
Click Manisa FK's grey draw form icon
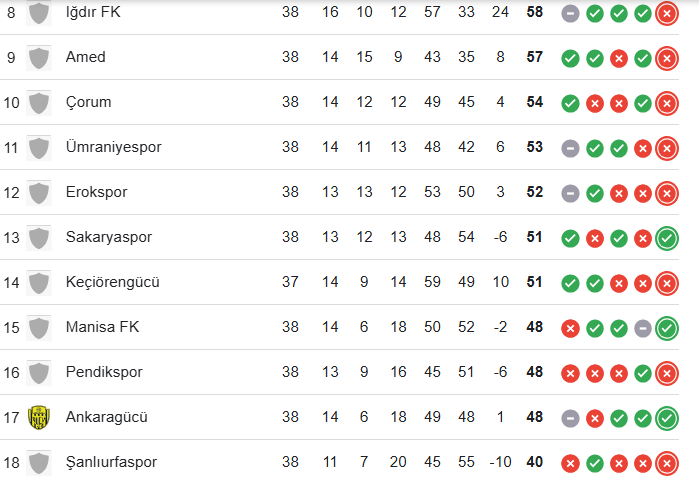point(643,329)
